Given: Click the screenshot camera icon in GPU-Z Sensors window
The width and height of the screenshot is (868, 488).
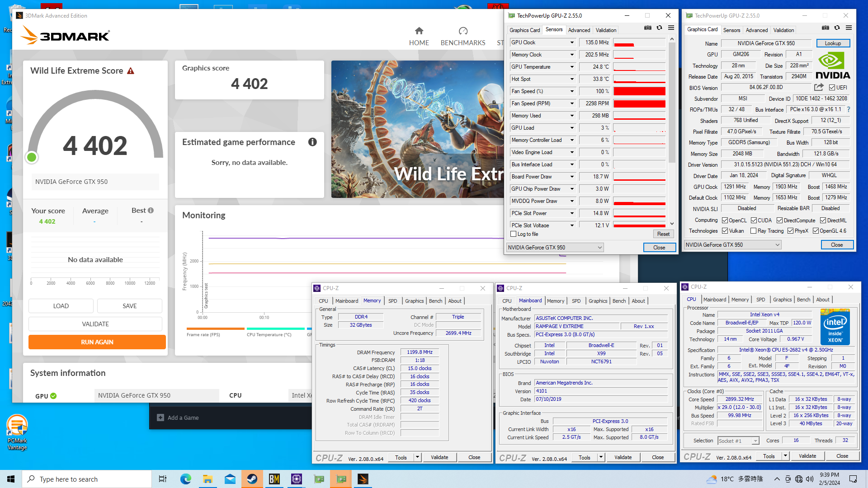Looking at the screenshot, I should click(648, 28).
